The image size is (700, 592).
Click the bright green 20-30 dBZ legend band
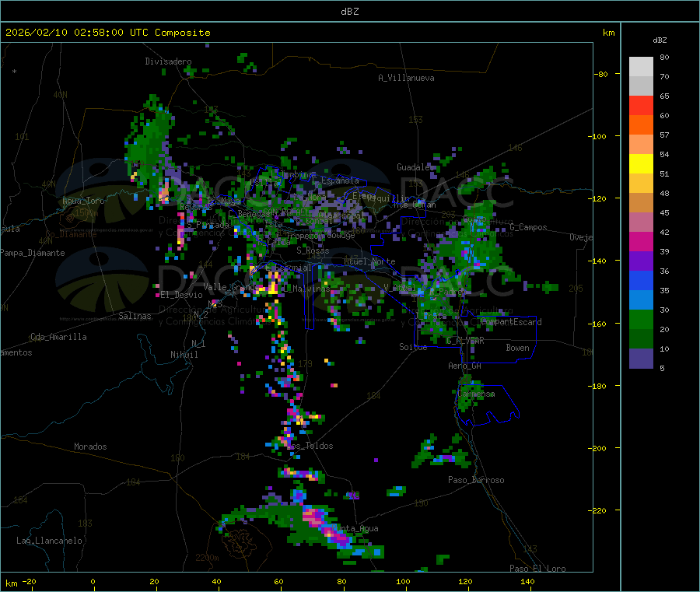[641, 319]
